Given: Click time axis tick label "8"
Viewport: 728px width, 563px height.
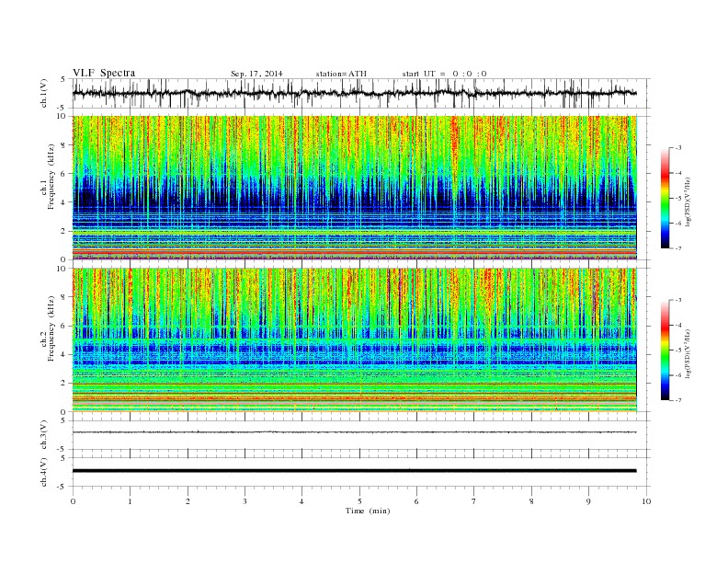Looking at the screenshot, I should (531, 501).
